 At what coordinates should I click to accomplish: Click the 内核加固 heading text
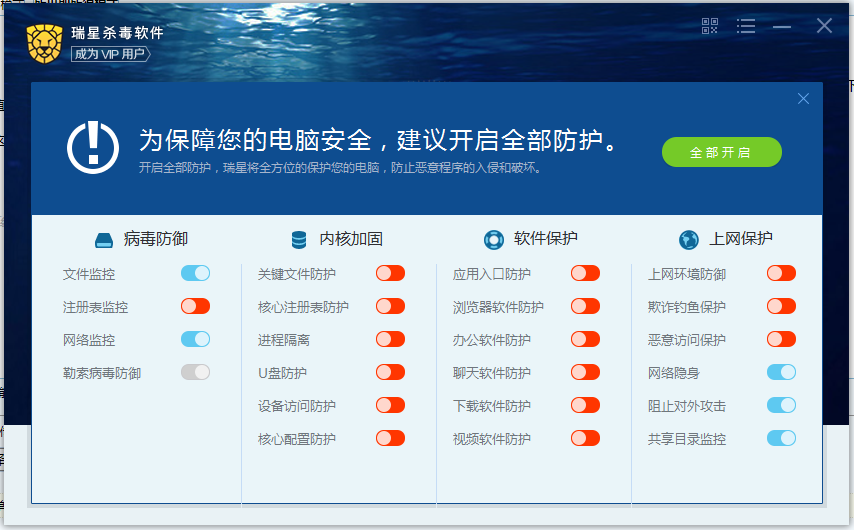351,239
